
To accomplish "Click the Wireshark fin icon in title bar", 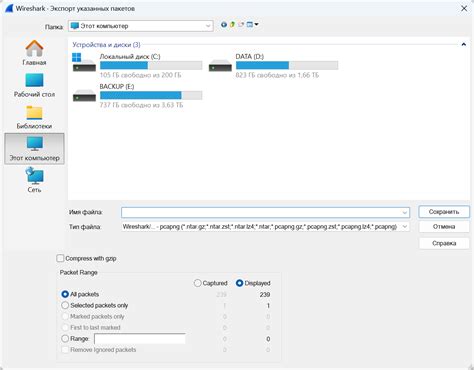I will (x=9, y=8).
